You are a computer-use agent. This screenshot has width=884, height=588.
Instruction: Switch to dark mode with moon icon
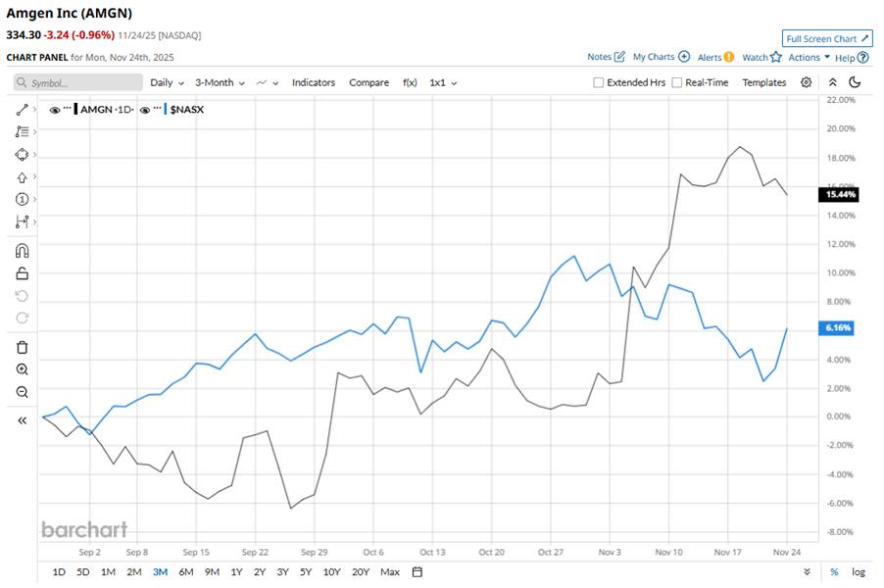(x=855, y=82)
